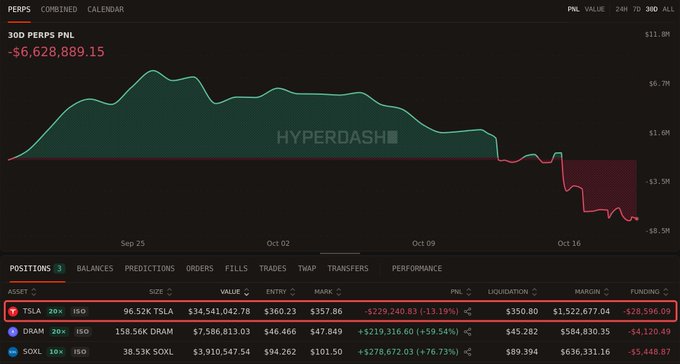The height and width of the screenshot is (364, 680).
Task: Click DRAM PNL +$219,316.60 (+59.54%)
Action: tap(408, 332)
